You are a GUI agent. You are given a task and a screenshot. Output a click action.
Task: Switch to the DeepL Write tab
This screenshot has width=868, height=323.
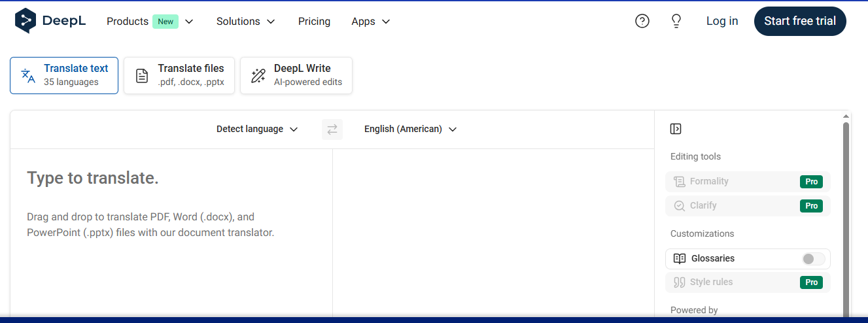tap(296, 75)
